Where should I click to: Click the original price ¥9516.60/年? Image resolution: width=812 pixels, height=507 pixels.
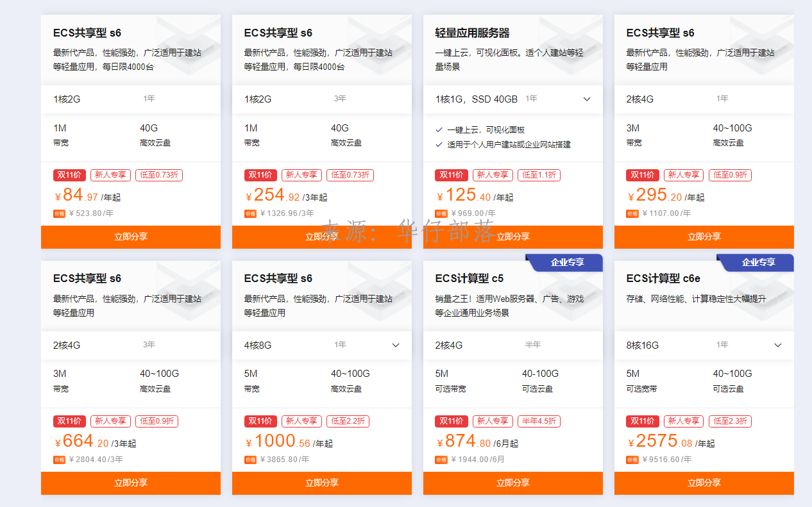click(x=667, y=460)
